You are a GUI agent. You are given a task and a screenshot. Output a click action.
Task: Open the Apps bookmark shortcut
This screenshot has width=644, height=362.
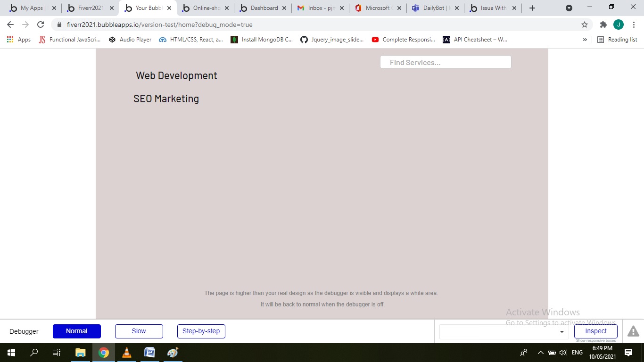(x=19, y=40)
